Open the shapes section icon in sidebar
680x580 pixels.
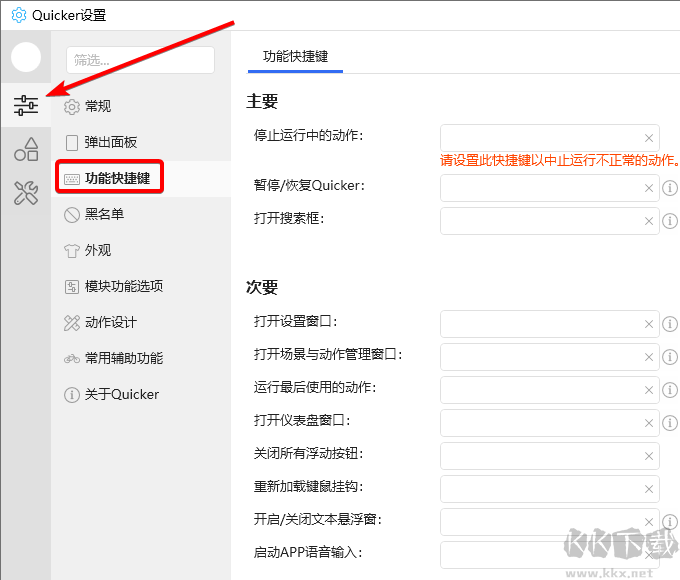26,149
